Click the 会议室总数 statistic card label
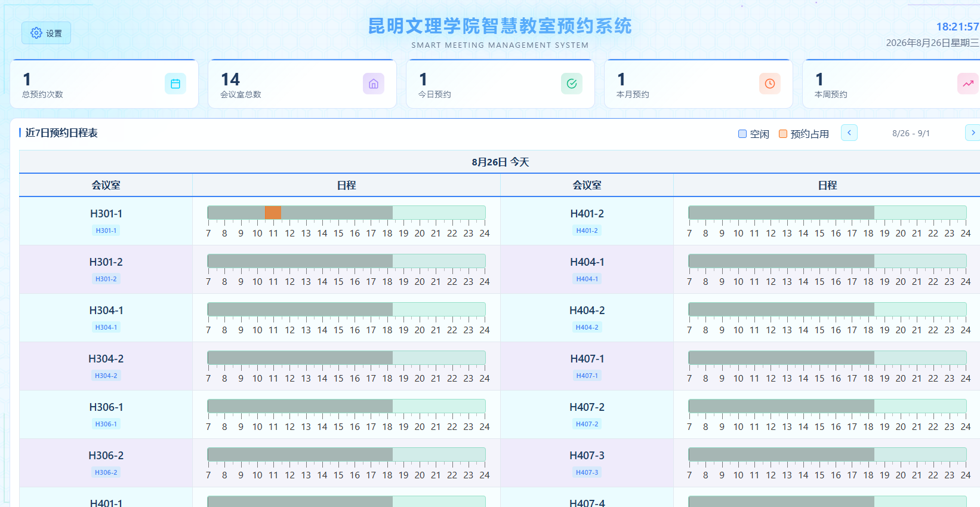The image size is (980, 507). point(241,94)
